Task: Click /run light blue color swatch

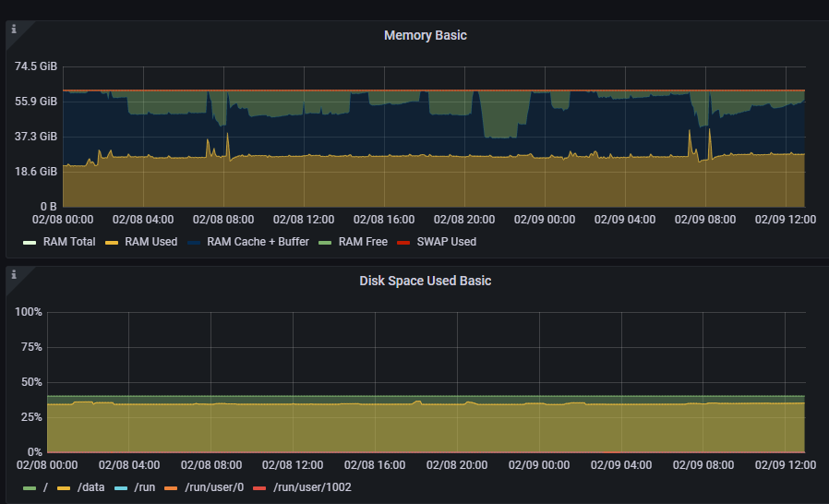Action: click(x=121, y=488)
